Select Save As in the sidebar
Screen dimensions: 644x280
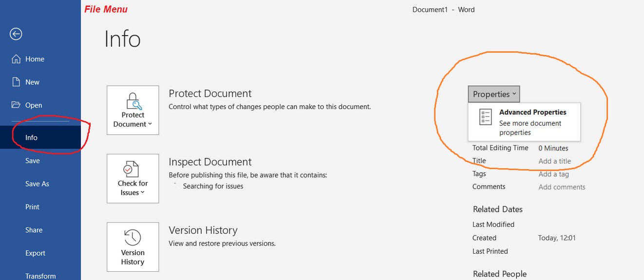point(37,184)
